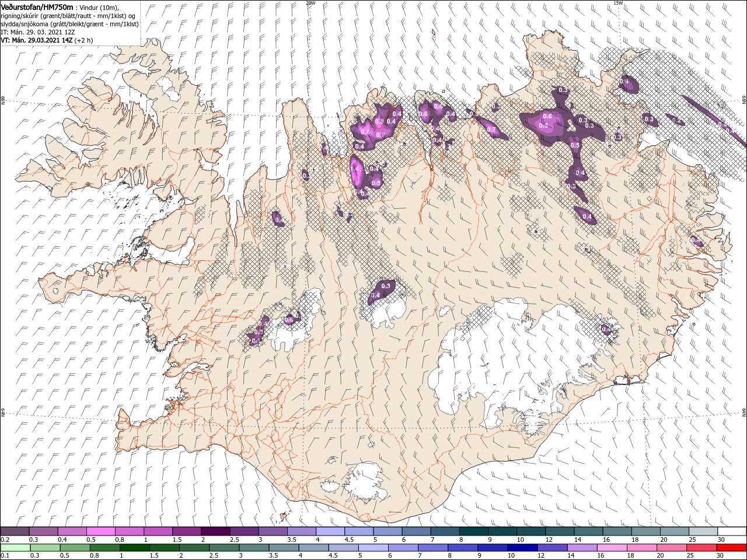The height and width of the screenshot is (560, 747).
Task: Select the 3 swatch in the snow legend row
Action: pos(273,531)
